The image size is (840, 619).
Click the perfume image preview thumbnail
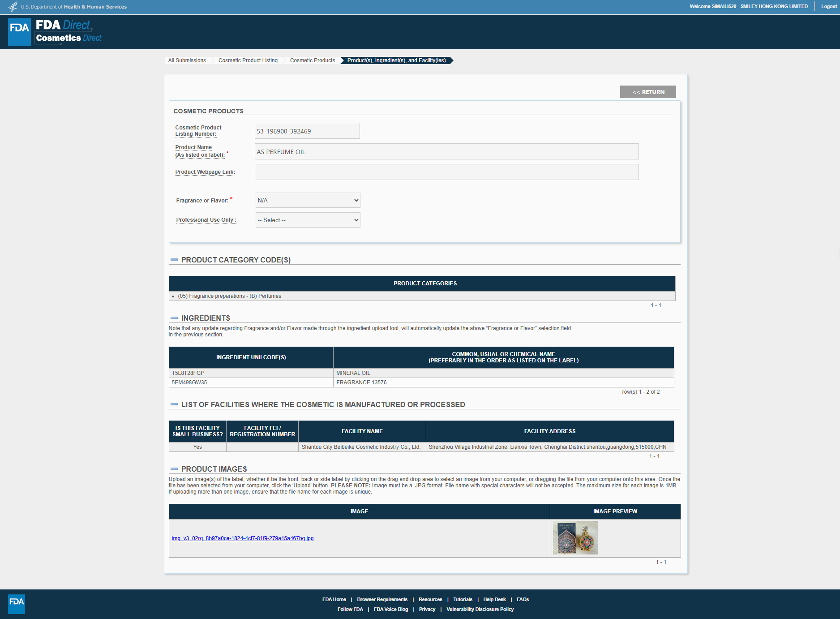tap(575, 538)
